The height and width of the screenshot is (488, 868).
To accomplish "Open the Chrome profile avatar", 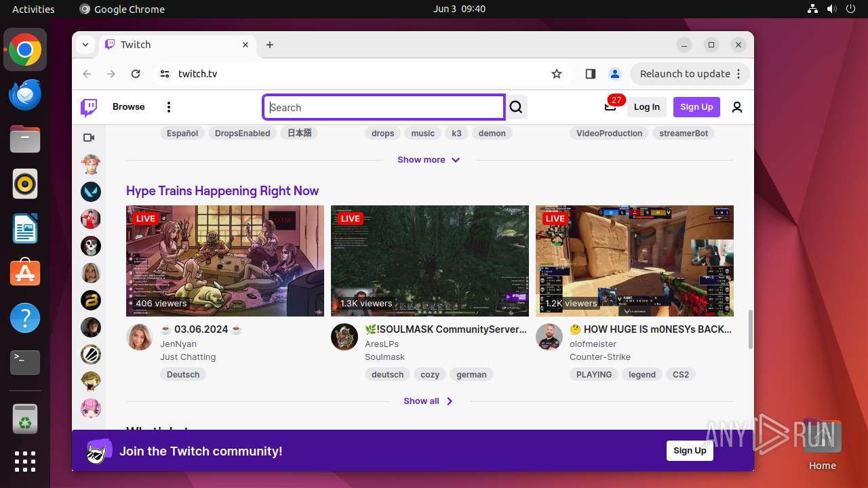I will tap(614, 74).
